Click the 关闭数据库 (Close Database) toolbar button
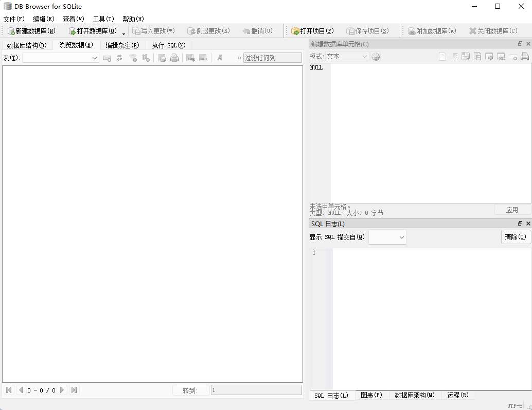 (x=493, y=31)
